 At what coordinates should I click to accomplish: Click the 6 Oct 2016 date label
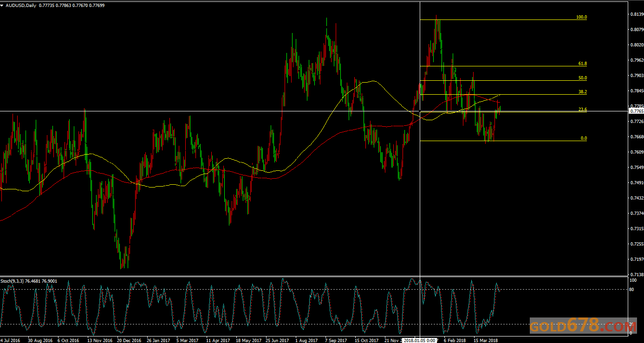pos(68,340)
